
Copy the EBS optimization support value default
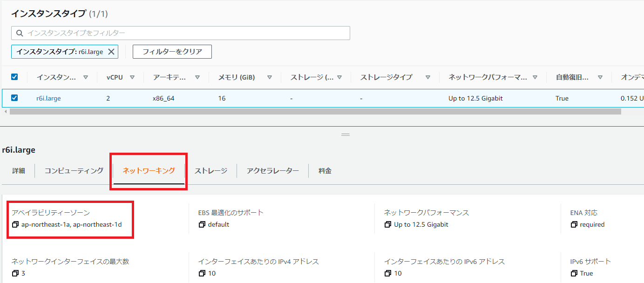click(202, 225)
